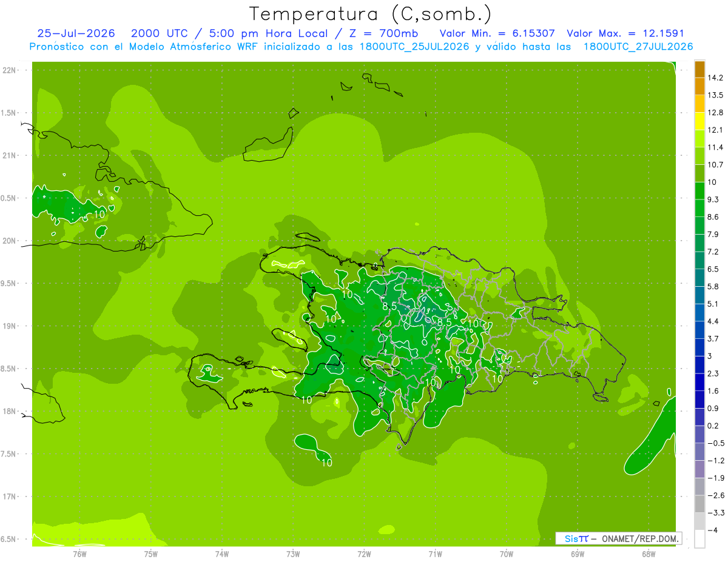Pick the gray swatch between -3.3 and -2.6
This screenshot has height=562, width=728.
tap(699, 504)
